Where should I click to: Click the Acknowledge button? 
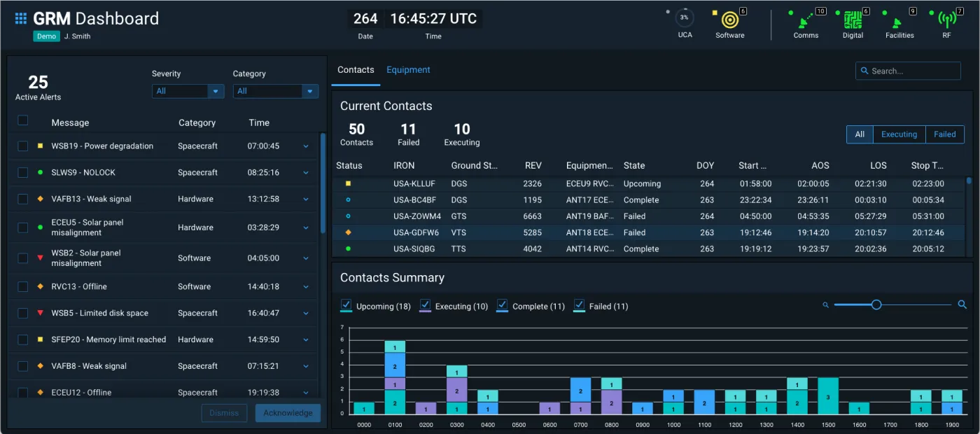click(288, 413)
